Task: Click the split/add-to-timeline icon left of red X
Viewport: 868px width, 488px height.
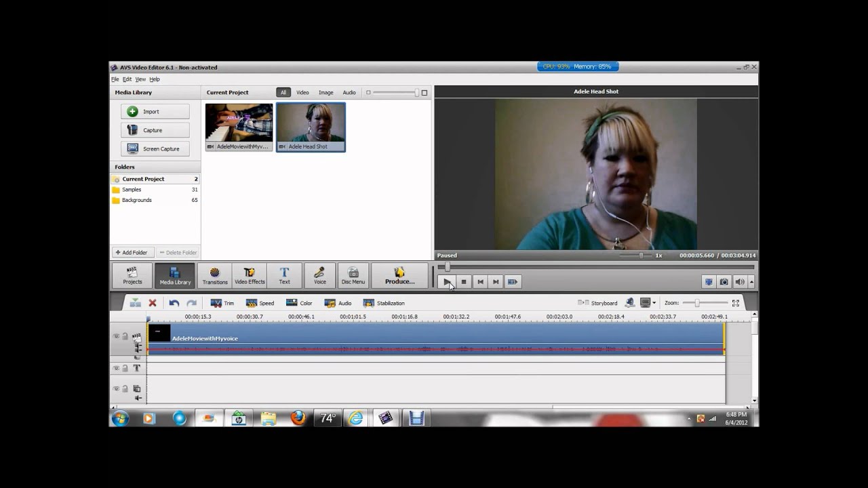Action: point(136,303)
